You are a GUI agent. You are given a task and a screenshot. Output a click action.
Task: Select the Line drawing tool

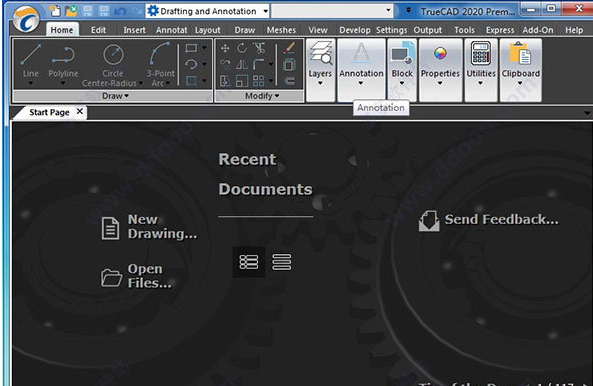click(x=31, y=62)
